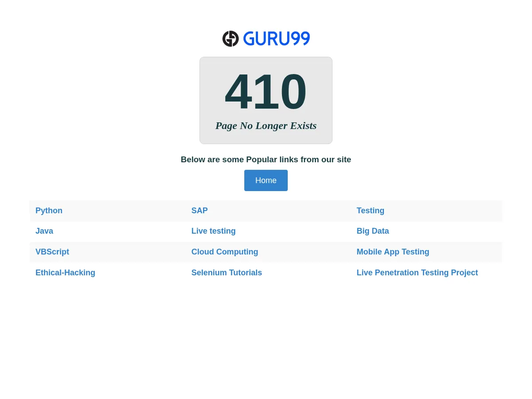Open the Python link
532x399 pixels.
point(49,211)
